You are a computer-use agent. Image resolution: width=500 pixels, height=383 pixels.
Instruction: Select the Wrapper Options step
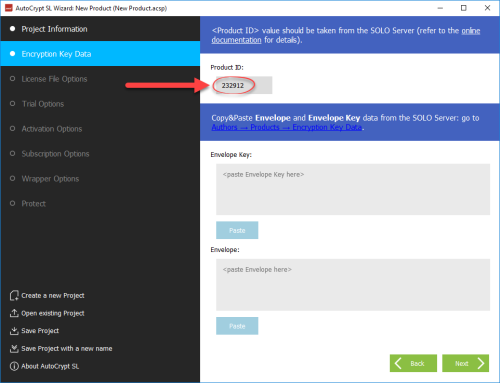[100, 179]
